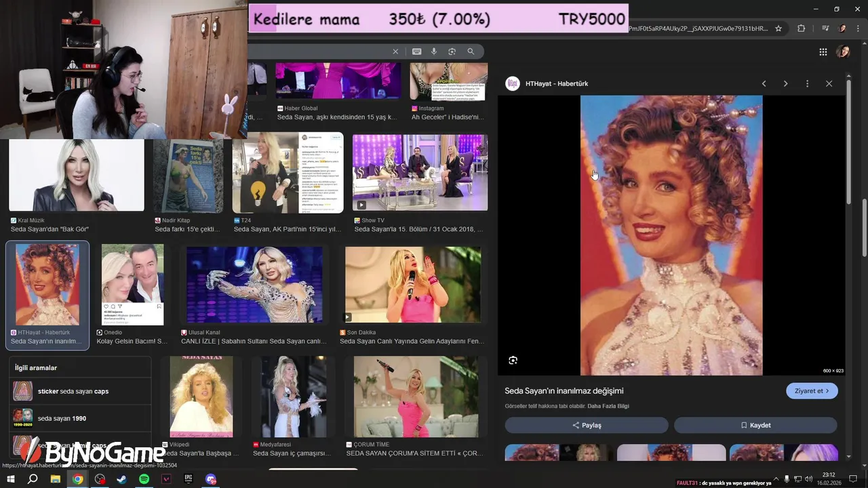Click the magnifier search icon in search bar
Screen dimensions: 868x488
[x=471, y=52]
